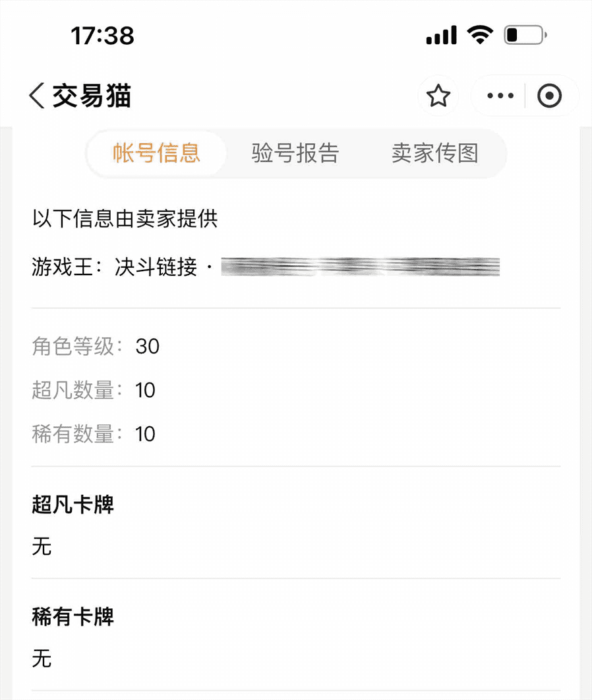The height and width of the screenshot is (700, 592).
Task: Tap the 超凡卡牌 section heading
Action: click(x=73, y=505)
